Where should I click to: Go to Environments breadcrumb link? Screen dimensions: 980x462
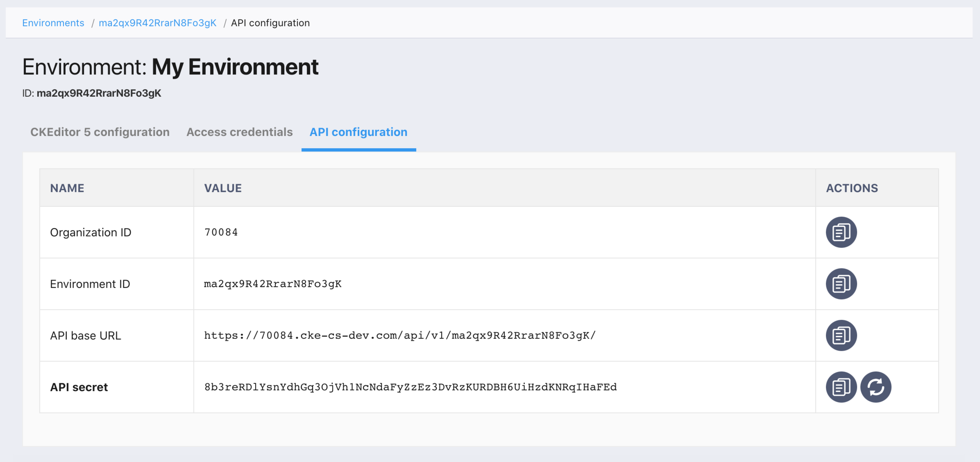[53, 23]
